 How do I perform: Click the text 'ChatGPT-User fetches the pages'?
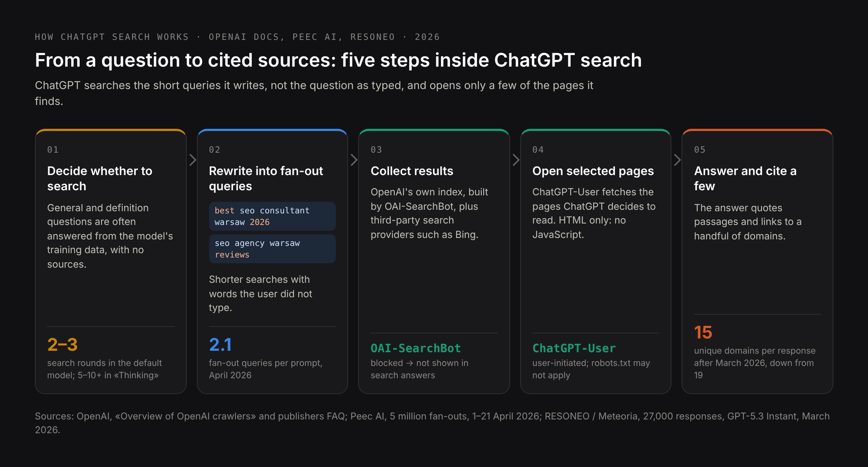pyautogui.click(x=594, y=213)
